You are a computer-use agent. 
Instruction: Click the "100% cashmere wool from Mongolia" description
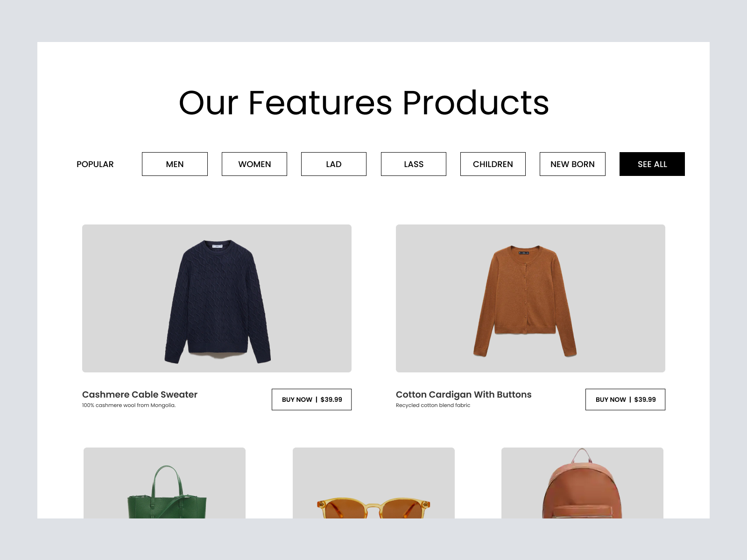coord(129,405)
